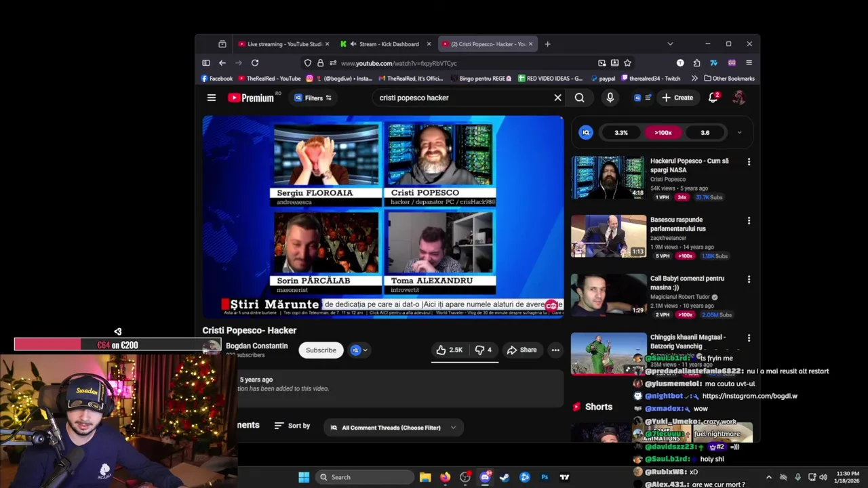The height and width of the screenshot is (488, 868).
Task: Open the YouTube guide hamburger menu
Action: coord(212,98)
